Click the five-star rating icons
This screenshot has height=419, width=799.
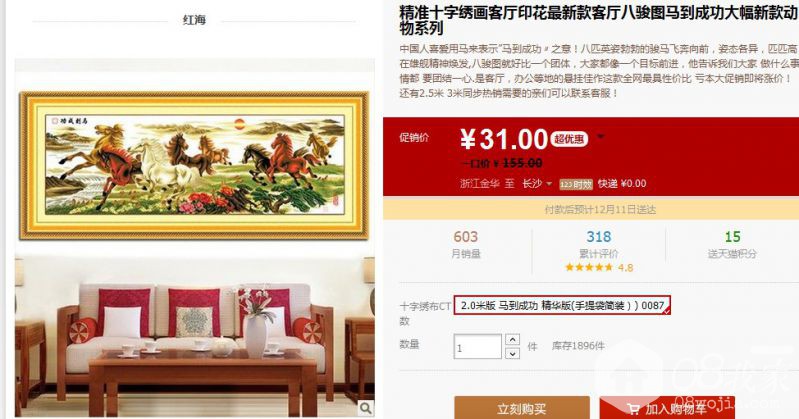tap(589, 267)
